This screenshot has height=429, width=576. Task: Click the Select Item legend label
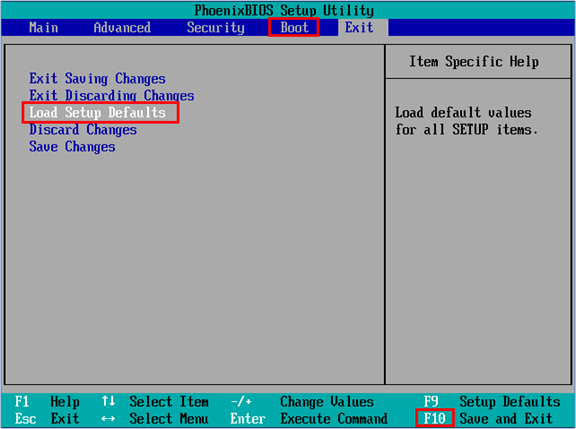[x=169, y=401]
